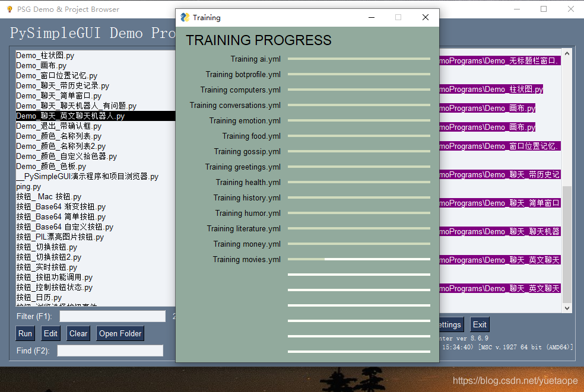The image size is (584, 392).
Task: Click the Open Folder button
Action: pos(120,333)
